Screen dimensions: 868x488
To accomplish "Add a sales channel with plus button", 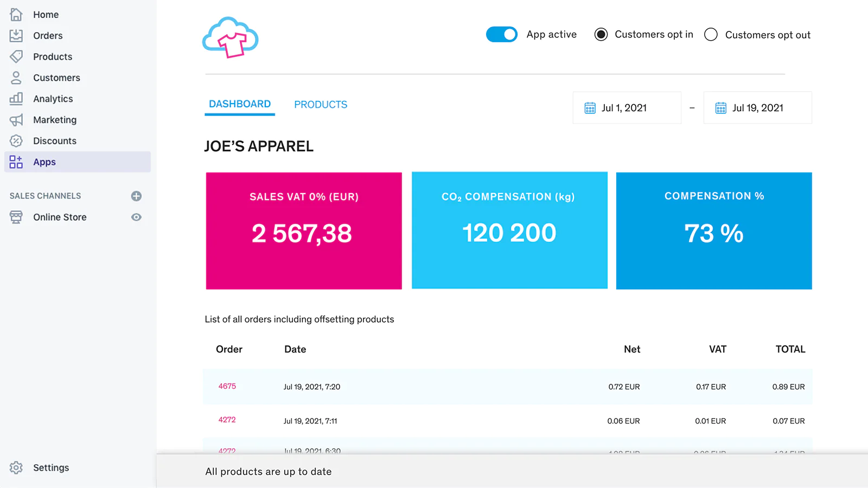I will point(136,196).
